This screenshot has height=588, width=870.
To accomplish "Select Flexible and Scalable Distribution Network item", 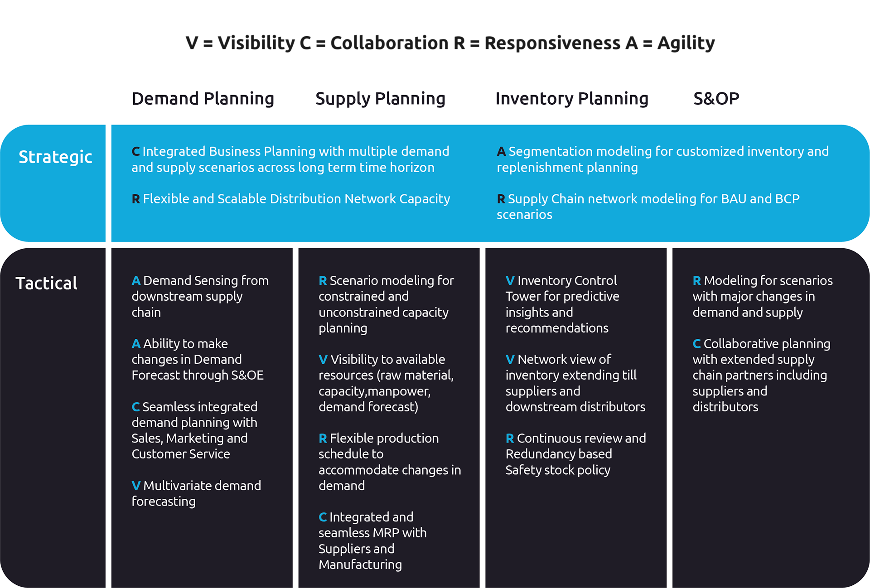I will click(291, 198).
